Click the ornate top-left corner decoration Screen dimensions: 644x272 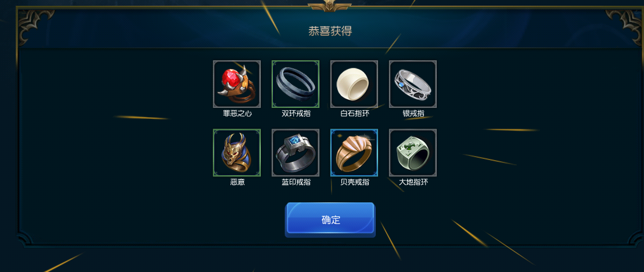(x=36, y=26)
